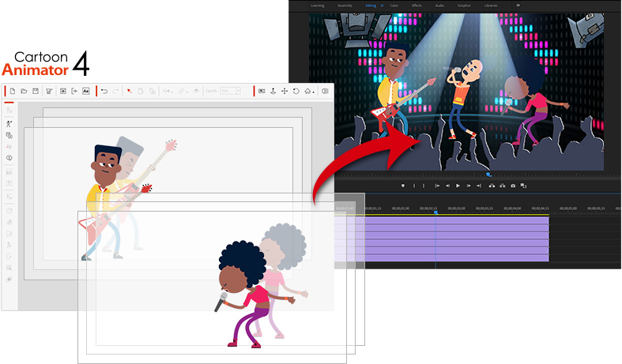622x364 pixels.
Task: Click the Export Frame camera icon
Action: click(x=513, y=186)
